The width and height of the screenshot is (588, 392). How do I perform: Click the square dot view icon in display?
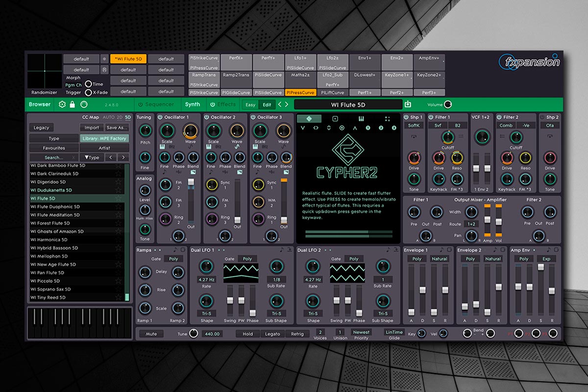335,119
